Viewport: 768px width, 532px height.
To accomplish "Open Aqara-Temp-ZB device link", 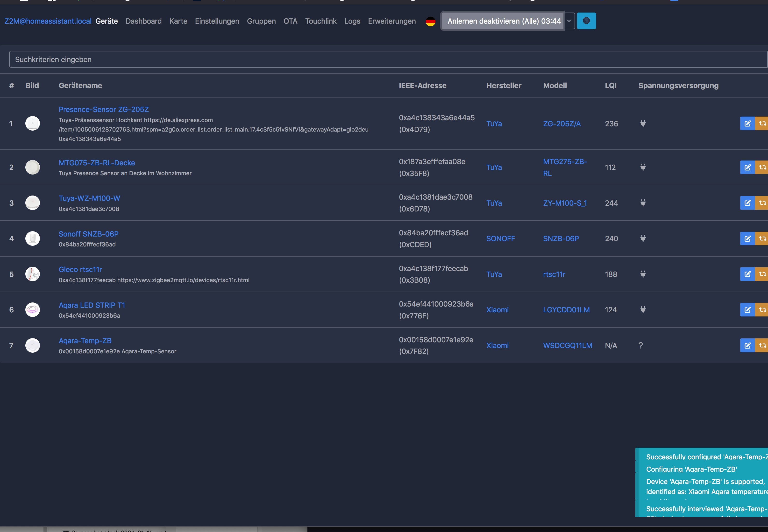I will pyautogui.click(x=85, y=341).
